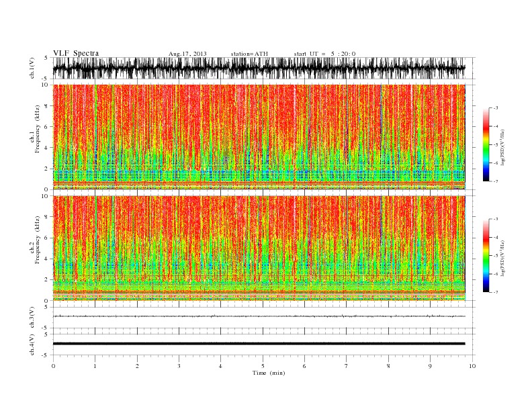Click the ch.1 spectrogram panel
Image resolution: width=532 pixels, height=411 pixels.
259,137
